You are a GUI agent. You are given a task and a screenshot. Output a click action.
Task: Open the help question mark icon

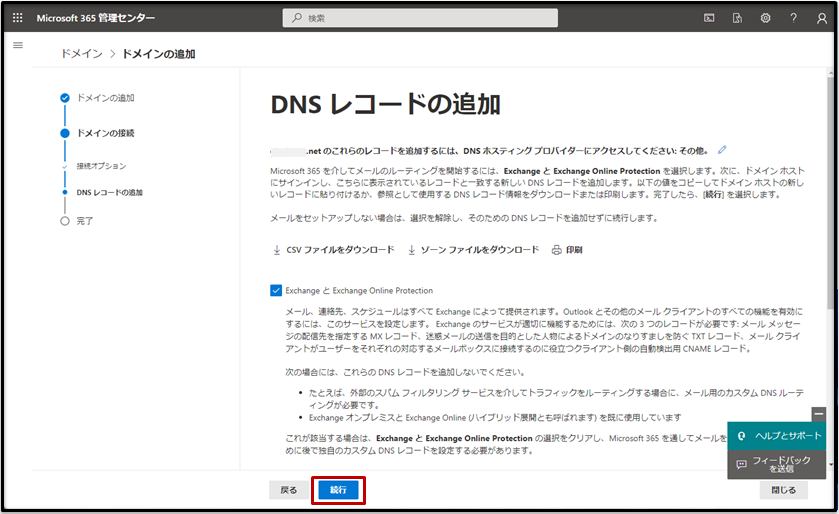coord(794,18)
